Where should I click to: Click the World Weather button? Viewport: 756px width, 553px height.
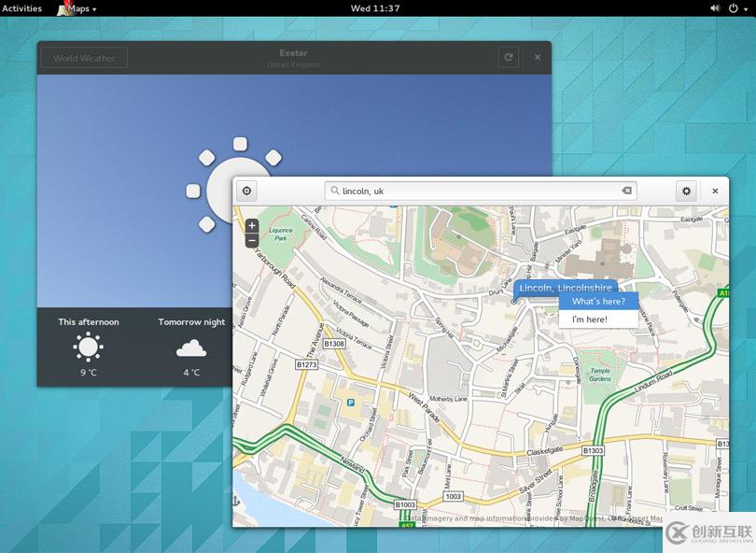pos(84,58)
